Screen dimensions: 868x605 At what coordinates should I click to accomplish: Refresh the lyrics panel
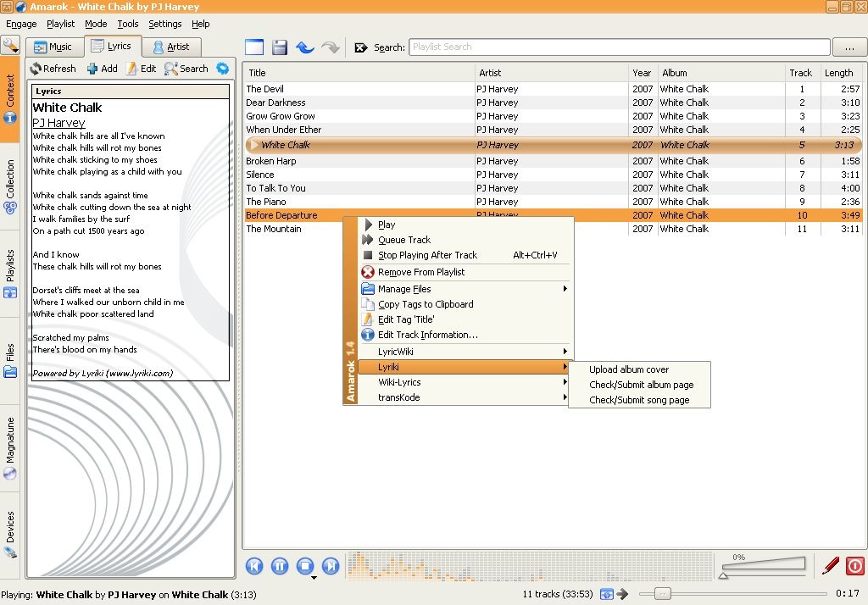(x=53, y=69)
